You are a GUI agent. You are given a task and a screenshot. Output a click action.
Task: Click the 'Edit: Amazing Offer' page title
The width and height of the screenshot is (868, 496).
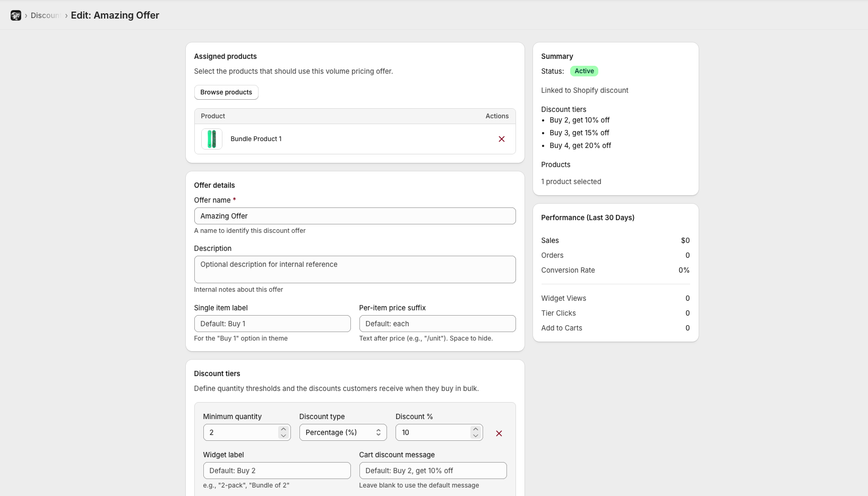(x=115, y=15)
